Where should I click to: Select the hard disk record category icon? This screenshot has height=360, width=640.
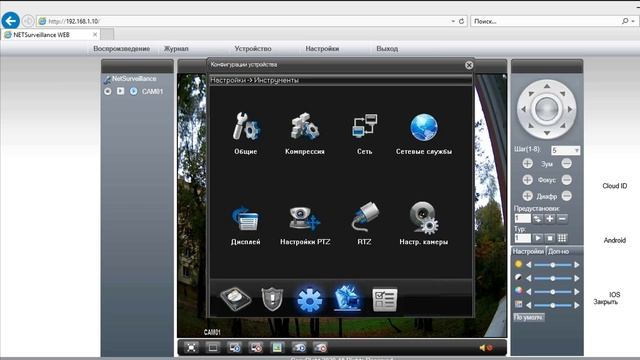[236, 299]
